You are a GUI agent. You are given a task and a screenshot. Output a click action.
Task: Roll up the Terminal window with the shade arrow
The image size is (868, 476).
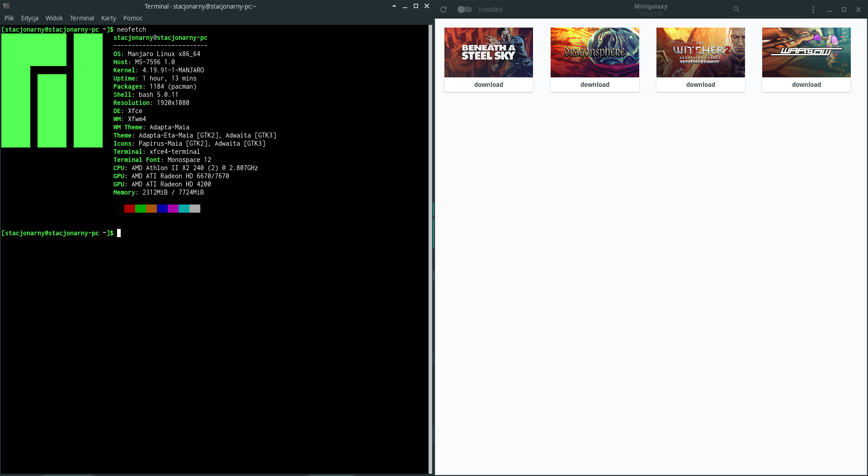click(394, 6)
